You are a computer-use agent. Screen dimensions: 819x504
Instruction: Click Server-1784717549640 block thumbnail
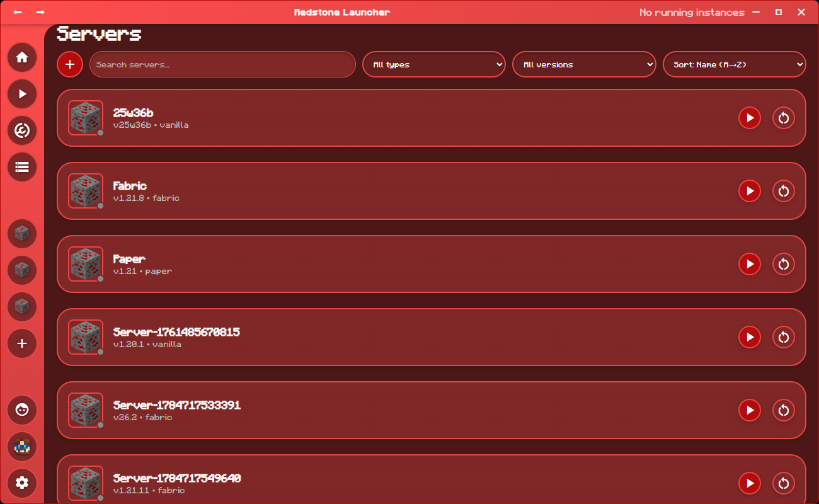[x=86, y=483]
